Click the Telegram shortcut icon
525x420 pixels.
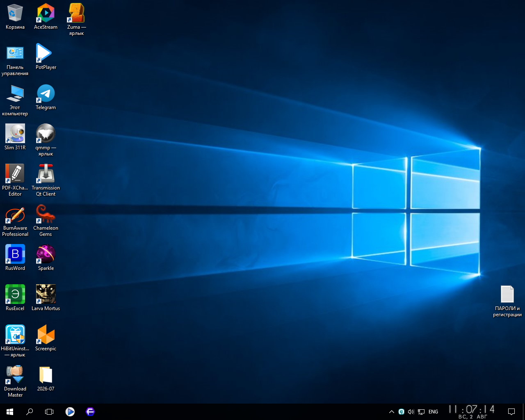[46, 97]
